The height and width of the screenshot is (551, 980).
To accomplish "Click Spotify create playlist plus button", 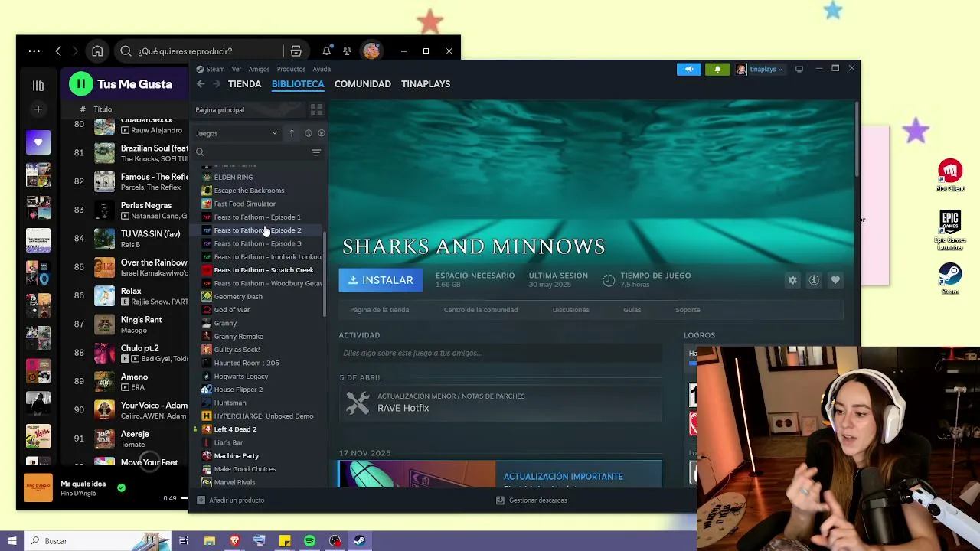I will (x=38, y=109).
